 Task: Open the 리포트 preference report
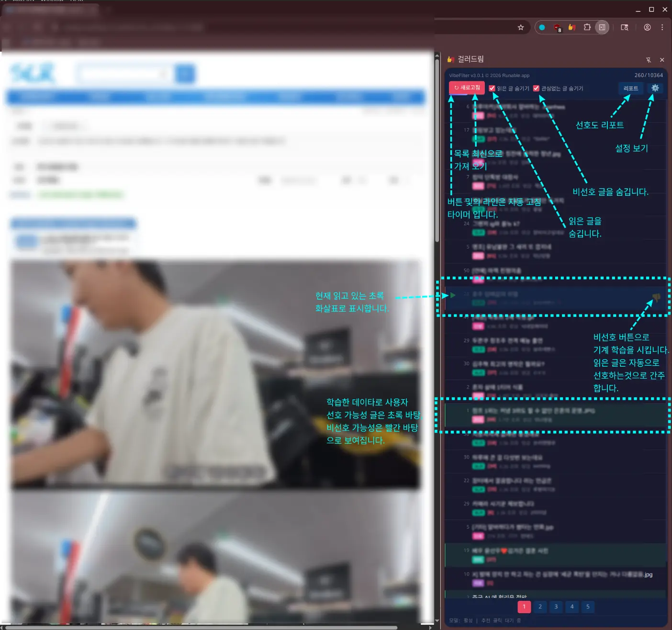coord(630,88)
